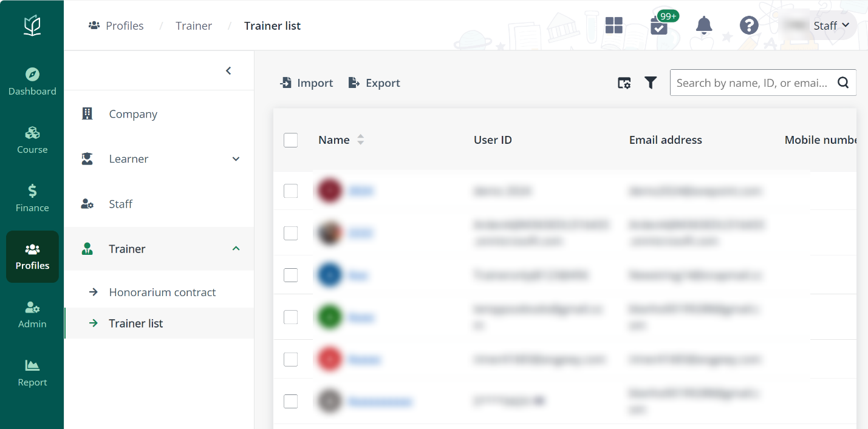The width and height of the screenshot is (868, 429).
Task: Click the Email address column header
Action: pos(666,140)
